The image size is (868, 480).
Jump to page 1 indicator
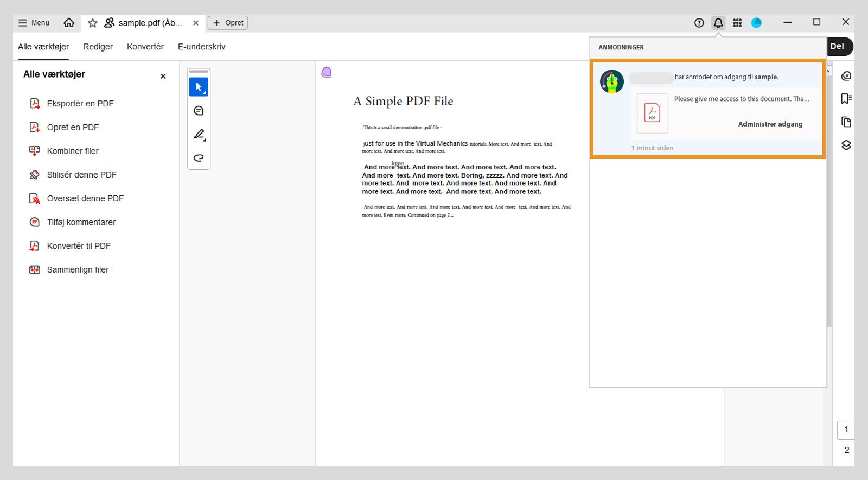pyautogui.click(x=846, y=430)
